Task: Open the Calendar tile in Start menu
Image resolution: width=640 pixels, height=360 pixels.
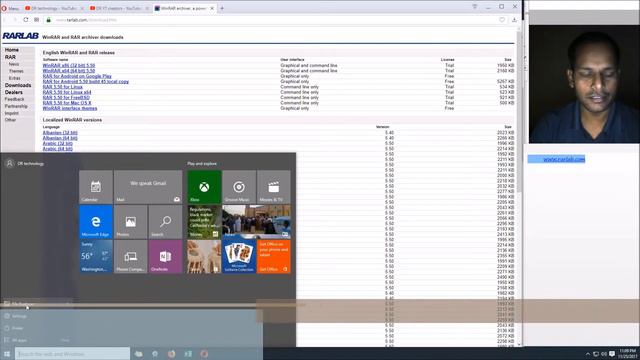Action: click(x=96, y=187)
